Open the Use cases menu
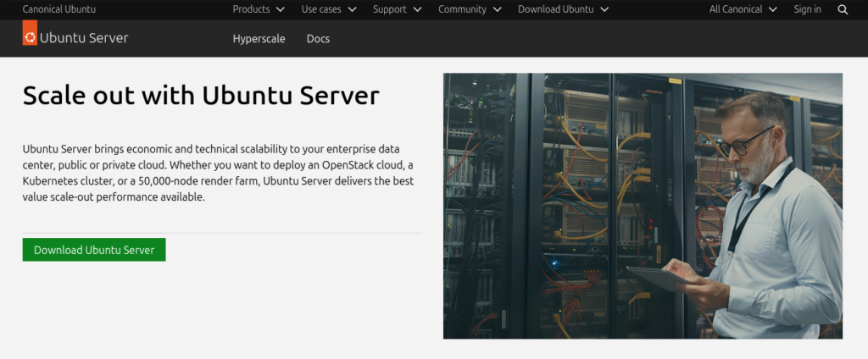Image resolution: width=868 pixels, height=359 pixels. coord(329,9)
